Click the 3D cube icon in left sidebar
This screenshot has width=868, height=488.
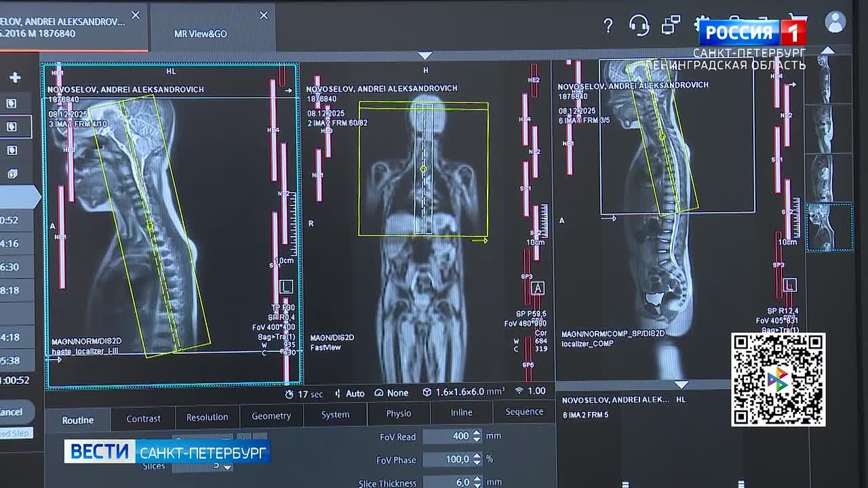[x=12, y=174]
